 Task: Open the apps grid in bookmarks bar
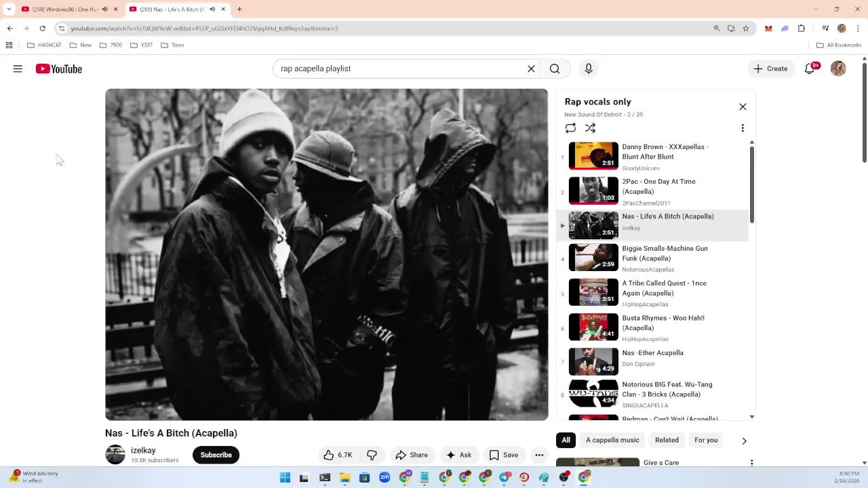point(9,45)
